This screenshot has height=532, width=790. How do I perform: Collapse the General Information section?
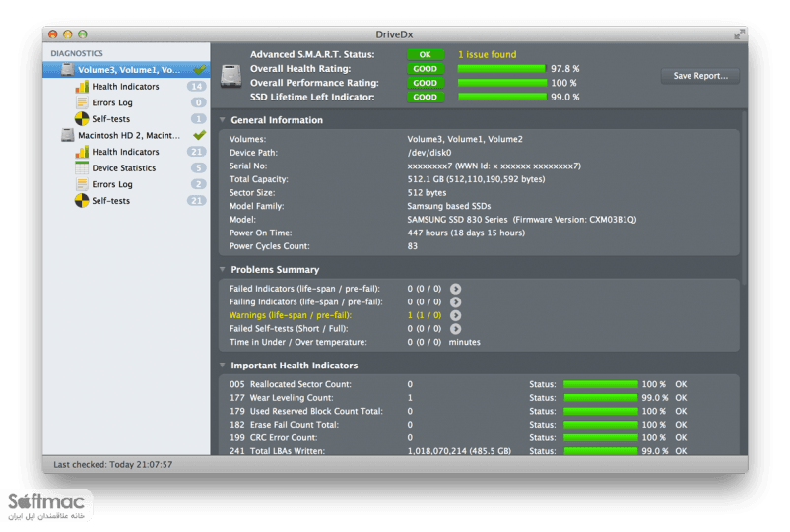(x=223, y=120)
